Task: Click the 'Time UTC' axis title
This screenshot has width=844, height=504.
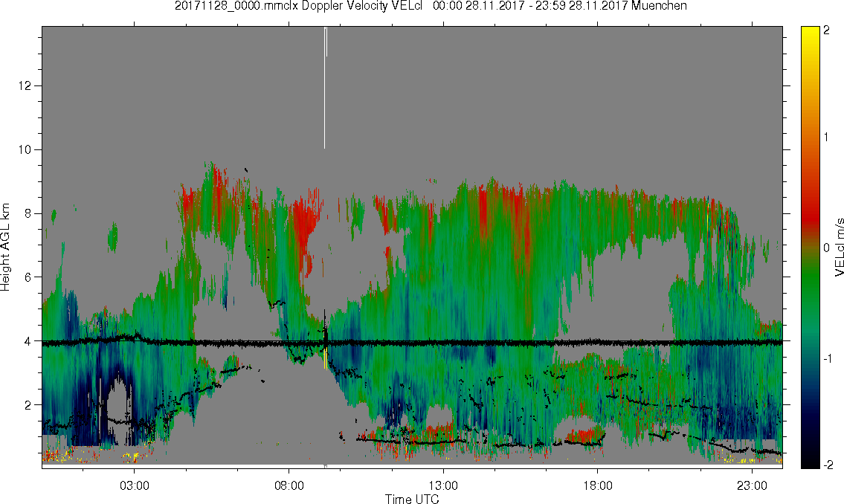Action: click(412, 499)
